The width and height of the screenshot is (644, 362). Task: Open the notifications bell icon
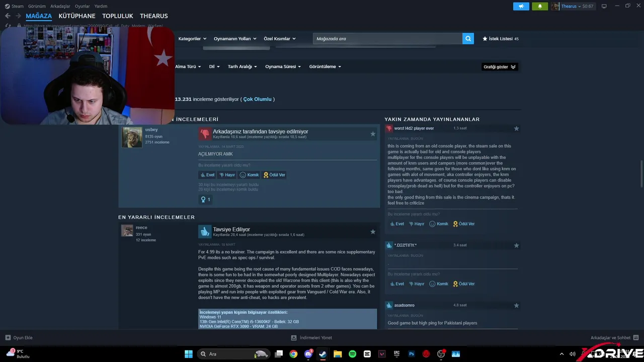pyautogui.click(x=540, y=6)
